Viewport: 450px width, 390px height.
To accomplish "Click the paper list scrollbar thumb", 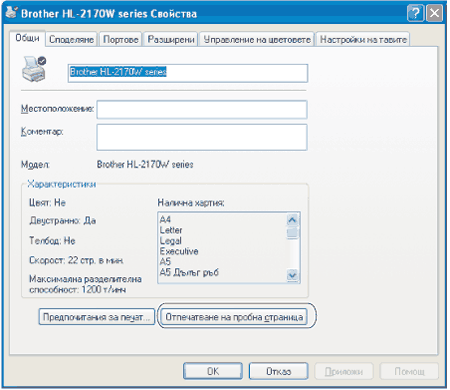I will pyautogui.click(x=292, y=232).
